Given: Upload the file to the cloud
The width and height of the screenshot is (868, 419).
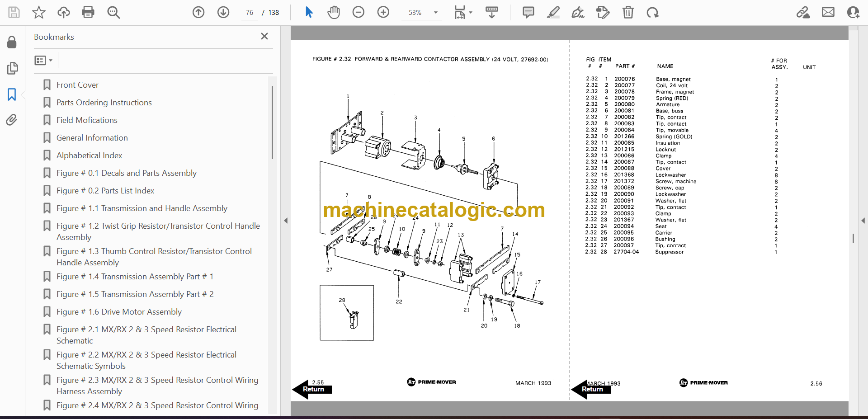Looking at the screenshot, I should pyautogui.click(x=64, y=12).
